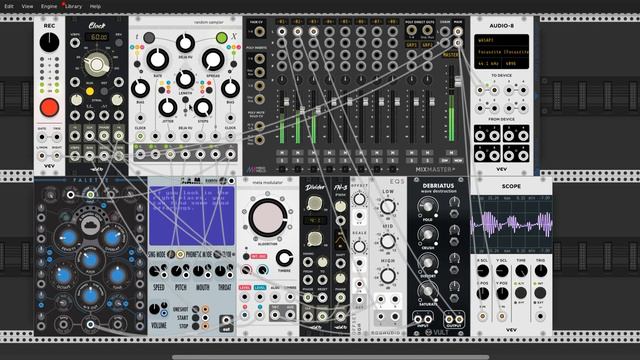The image size is (640, 360).
Task: Toggle the grey t button on random sampler
Action: [149, 38]
